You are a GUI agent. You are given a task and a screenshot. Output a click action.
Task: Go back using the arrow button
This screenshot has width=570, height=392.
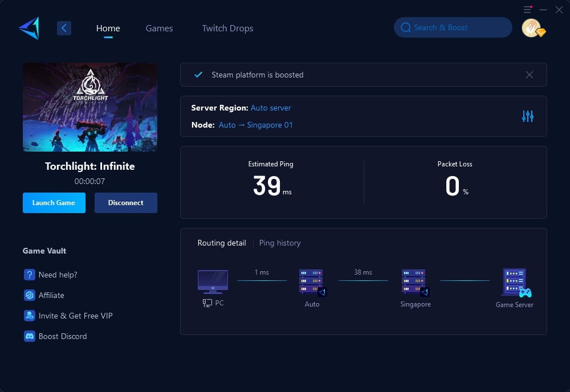[64, 28]
